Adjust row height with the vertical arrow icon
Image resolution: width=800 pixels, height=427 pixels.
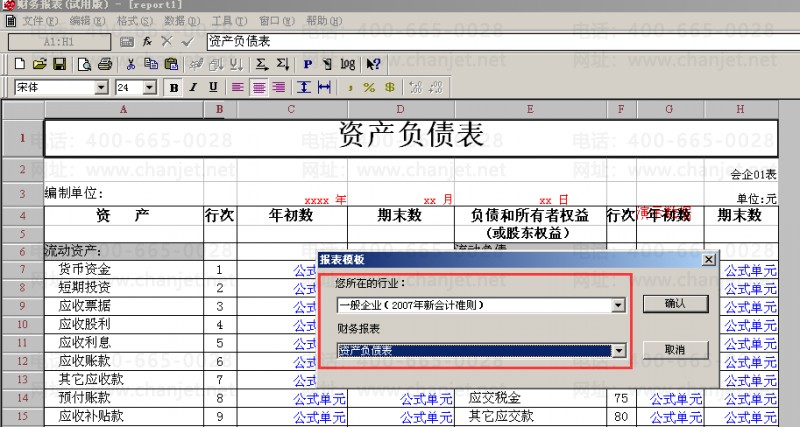coord(304,87)
